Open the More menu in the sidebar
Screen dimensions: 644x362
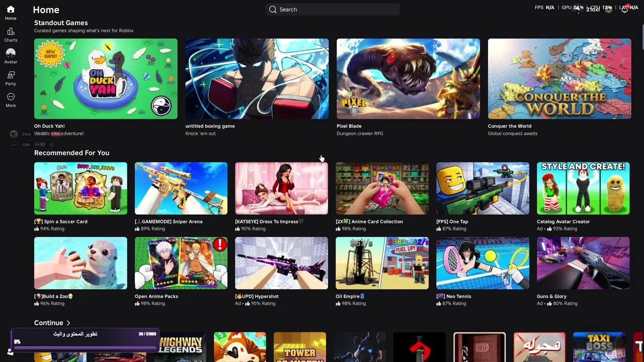(11, 97)
